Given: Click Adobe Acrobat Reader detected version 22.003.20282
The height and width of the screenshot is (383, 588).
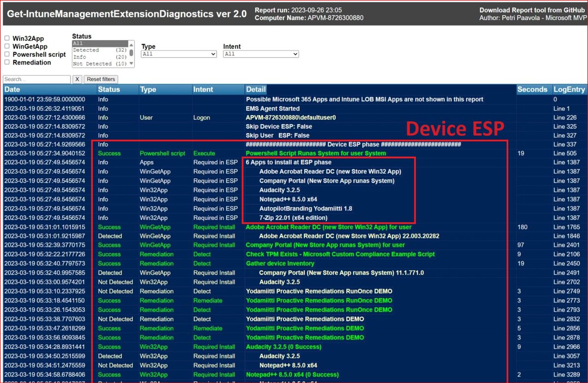Looking at the screenshot, I should pyautogui.click(x=349, y=236).
